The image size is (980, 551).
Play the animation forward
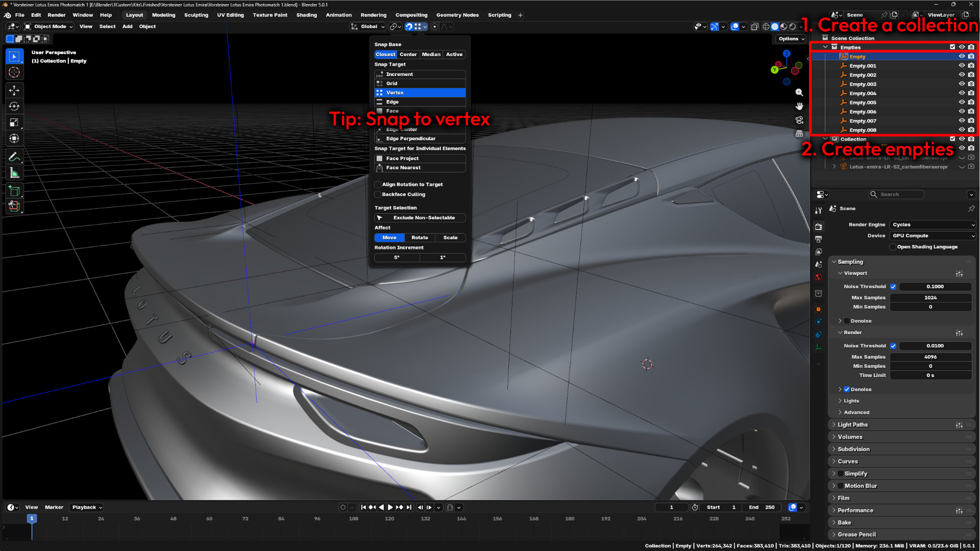coord(390,508)
